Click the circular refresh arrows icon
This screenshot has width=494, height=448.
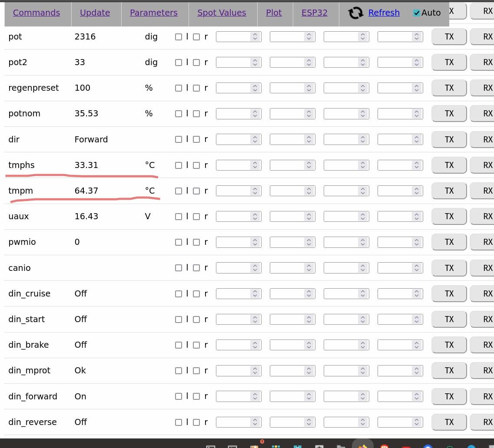click(x=355, y=13)
